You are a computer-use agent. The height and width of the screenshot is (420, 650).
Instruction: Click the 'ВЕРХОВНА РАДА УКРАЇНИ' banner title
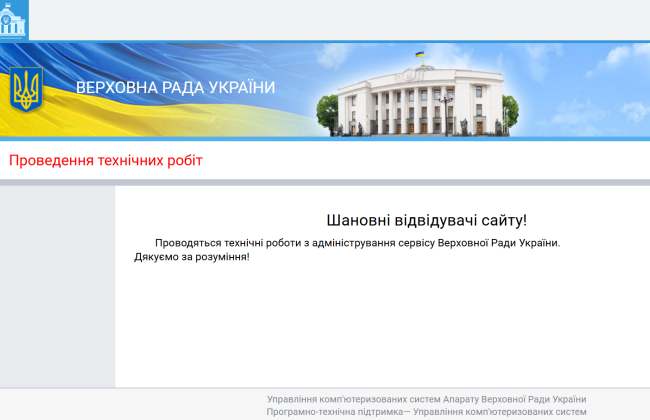click(x=175, y=87)
